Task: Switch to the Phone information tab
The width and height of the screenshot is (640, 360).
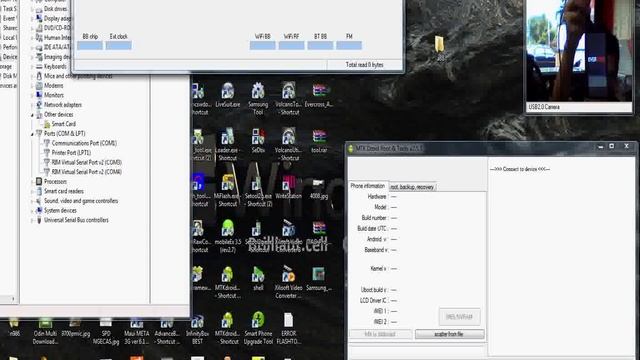Action: (x=368, y=186)
